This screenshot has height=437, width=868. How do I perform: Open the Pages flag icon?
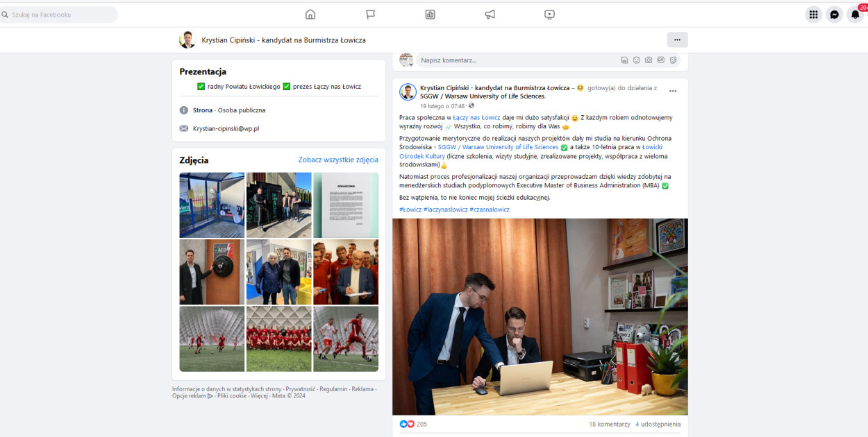coord(370,15)
